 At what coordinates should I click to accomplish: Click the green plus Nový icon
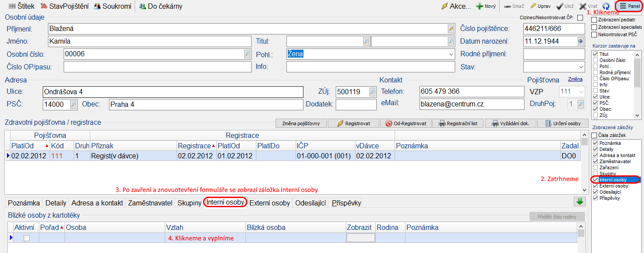tap(480, 7)
